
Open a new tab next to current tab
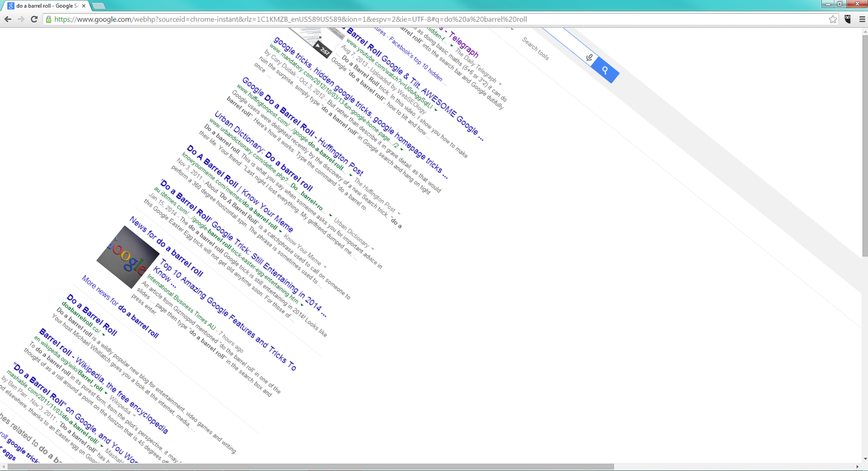tap(98, 6)
